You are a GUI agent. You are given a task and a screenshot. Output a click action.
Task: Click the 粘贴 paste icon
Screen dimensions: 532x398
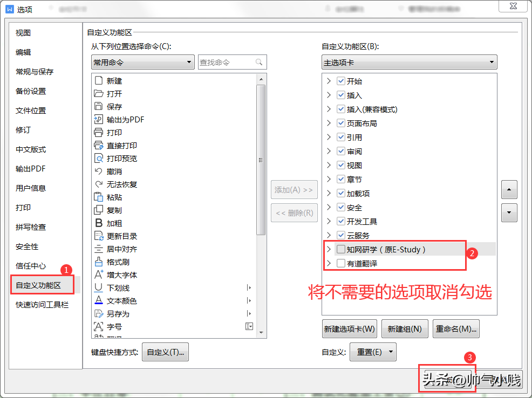(98, 197)
